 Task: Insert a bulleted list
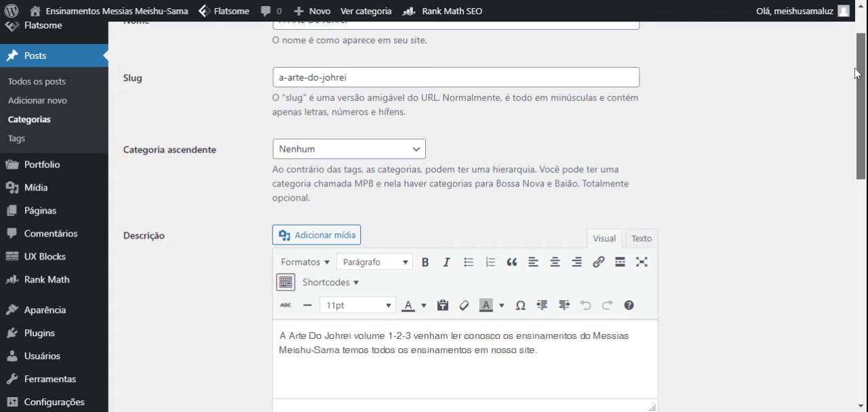pos(469,262)
